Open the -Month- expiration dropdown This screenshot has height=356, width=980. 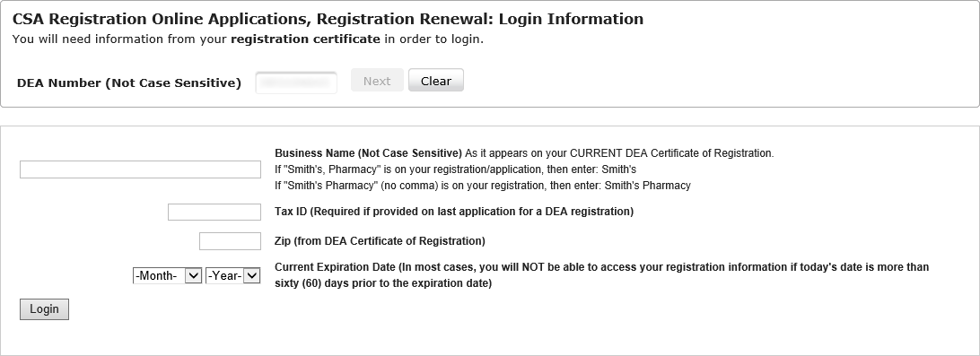168,275
